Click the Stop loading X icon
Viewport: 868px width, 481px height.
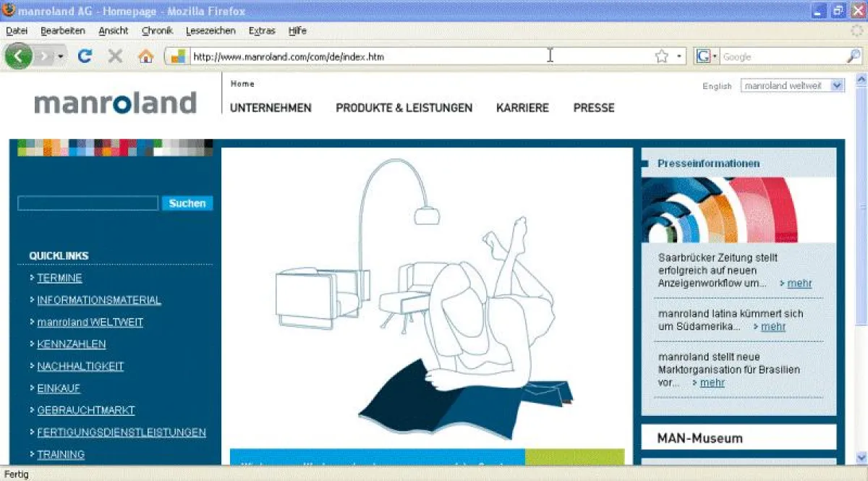click(x=115, y=56)
